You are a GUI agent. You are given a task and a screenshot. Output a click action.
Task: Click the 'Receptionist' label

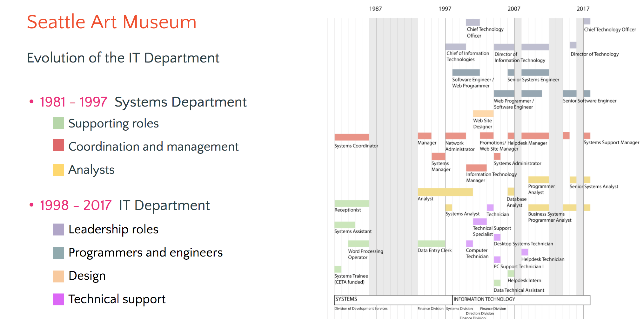pos(348,210)
